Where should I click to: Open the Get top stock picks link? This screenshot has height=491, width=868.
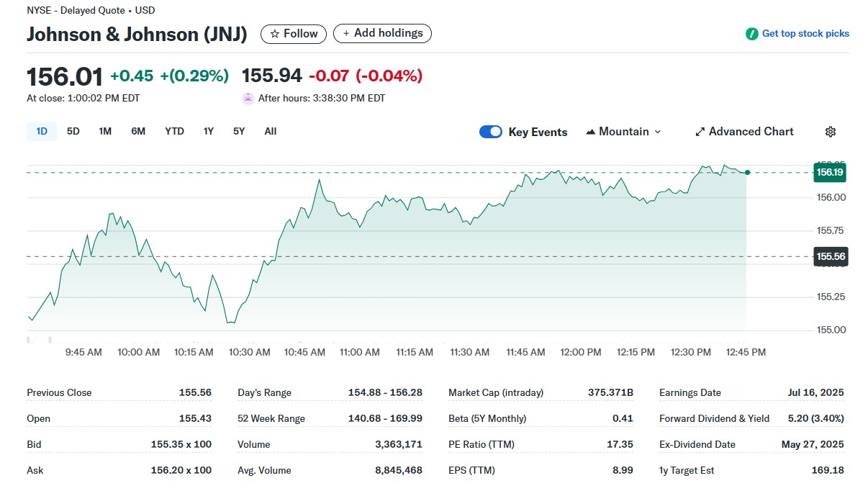point(805,34)
